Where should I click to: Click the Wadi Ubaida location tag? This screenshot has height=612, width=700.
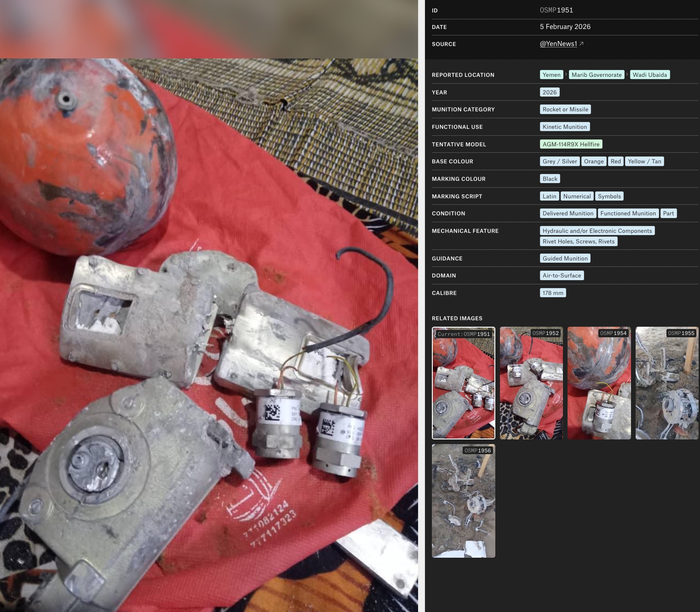[649, 75]
